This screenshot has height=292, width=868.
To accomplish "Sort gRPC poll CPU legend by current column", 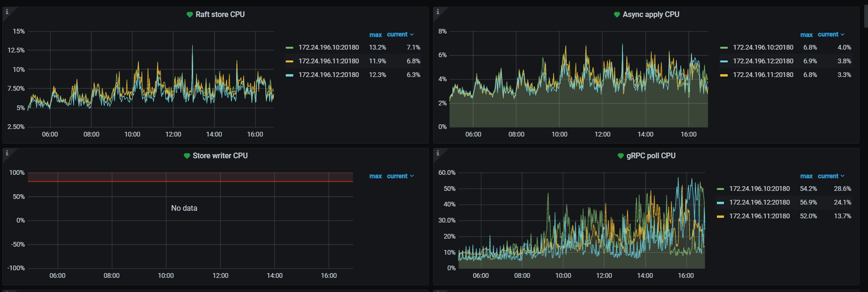I will pos(828,176).
